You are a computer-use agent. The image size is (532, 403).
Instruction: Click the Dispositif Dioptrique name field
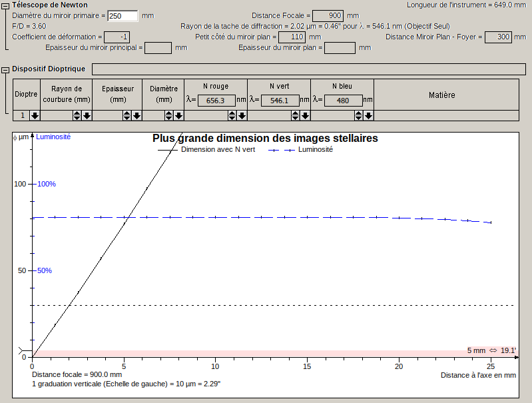click(309, 69)
